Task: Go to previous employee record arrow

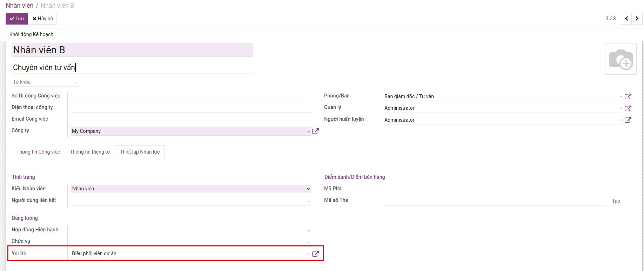Action: [x=626, y=19]
